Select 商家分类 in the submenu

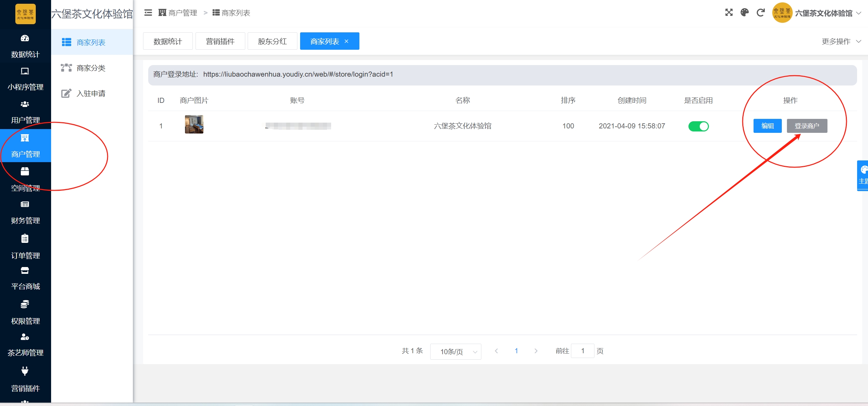(x=91, y=68)
